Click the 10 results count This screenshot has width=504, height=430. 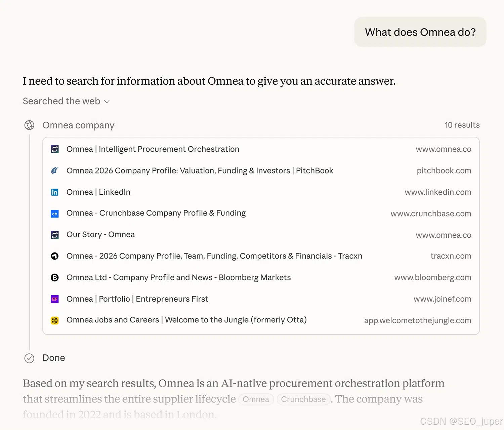point(462,125)
